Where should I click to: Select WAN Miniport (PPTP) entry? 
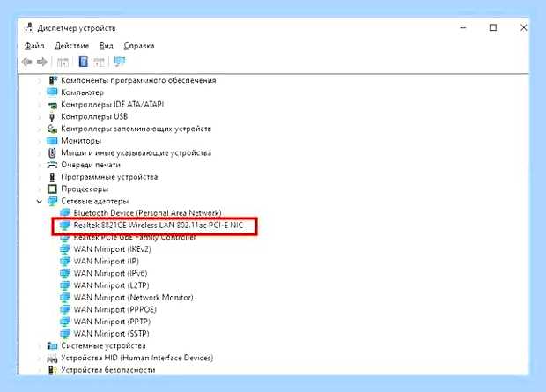coord(112,322)
